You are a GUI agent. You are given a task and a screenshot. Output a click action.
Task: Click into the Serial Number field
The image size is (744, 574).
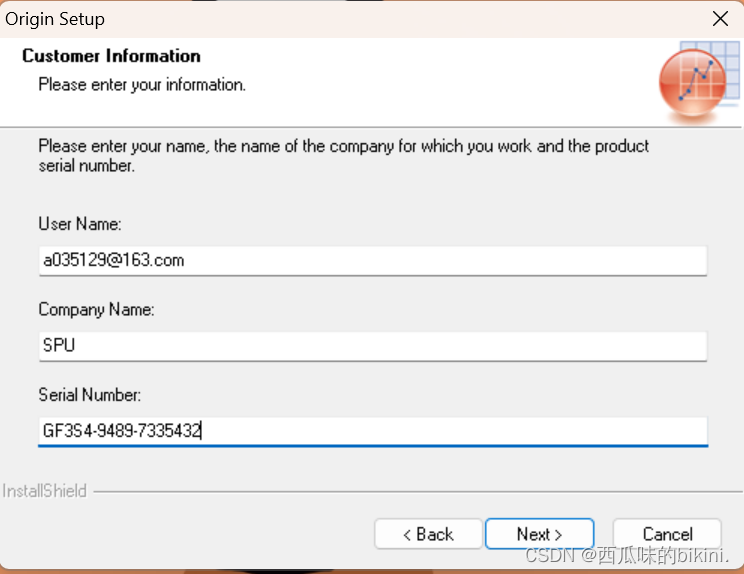(x=373, y=431)
